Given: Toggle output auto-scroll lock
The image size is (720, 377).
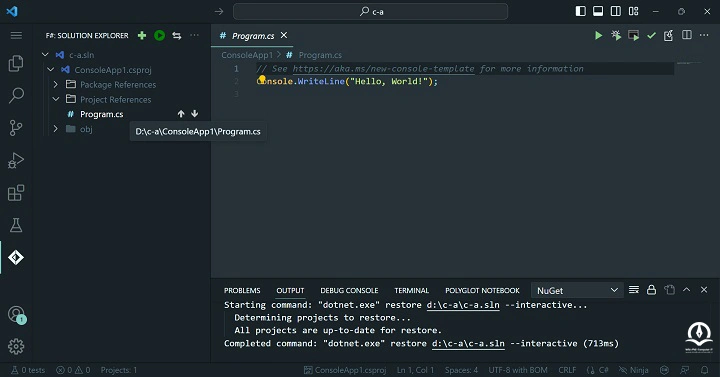Looking at the screenshot, I should [651, 290].
